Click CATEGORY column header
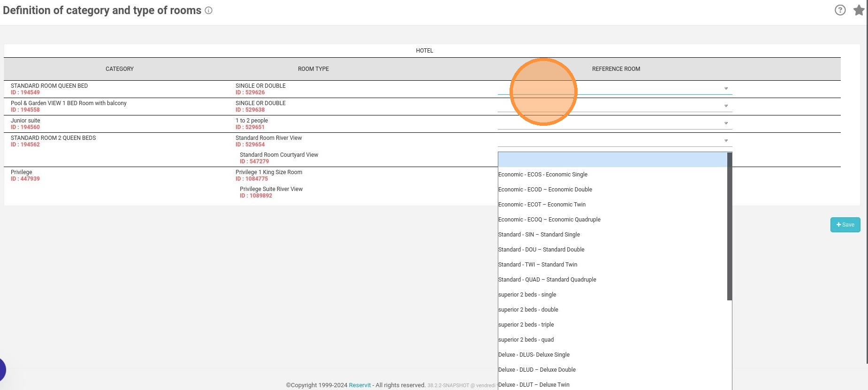 tap(120, 69)
